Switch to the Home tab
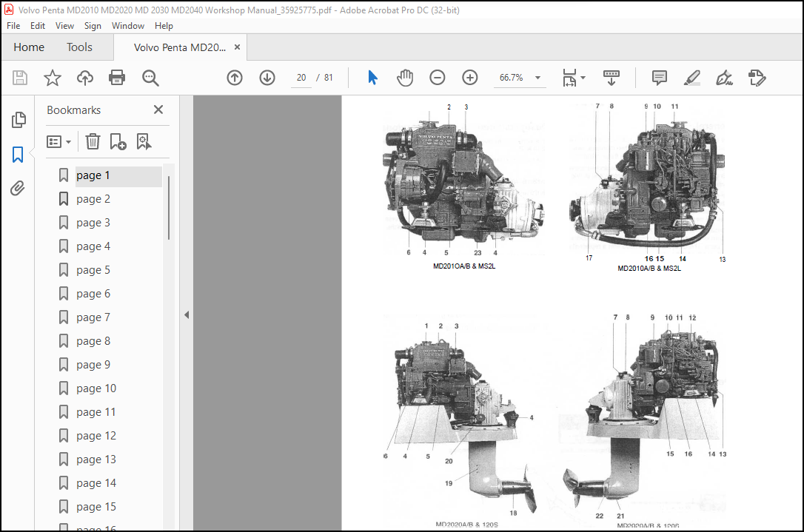Viewport: 804px width, 532px height. pos(29,47)
